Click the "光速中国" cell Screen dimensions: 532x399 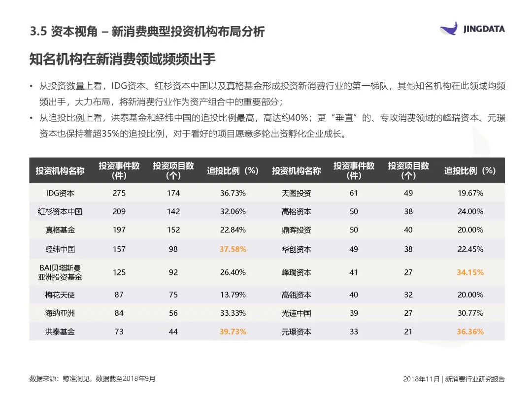296,313
